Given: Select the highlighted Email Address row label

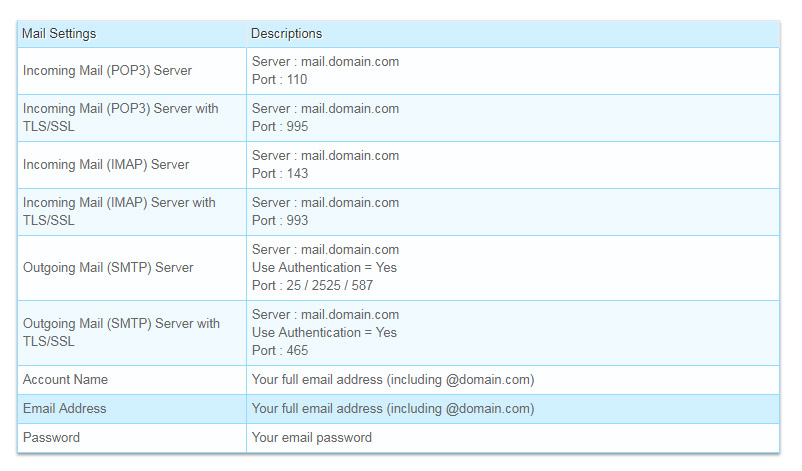Looking at the screenshot, I should [x=64, y=409].
